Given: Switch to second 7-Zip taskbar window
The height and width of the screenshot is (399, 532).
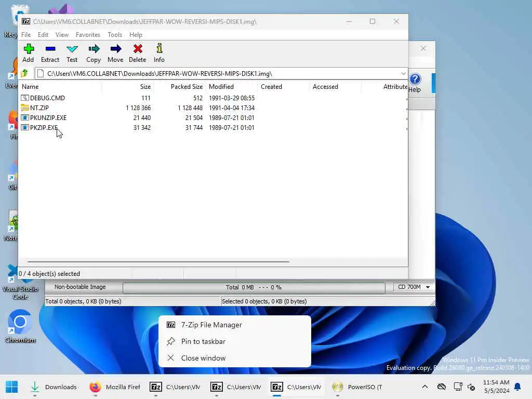Looking at the screenshot, I should pos(235,387).
